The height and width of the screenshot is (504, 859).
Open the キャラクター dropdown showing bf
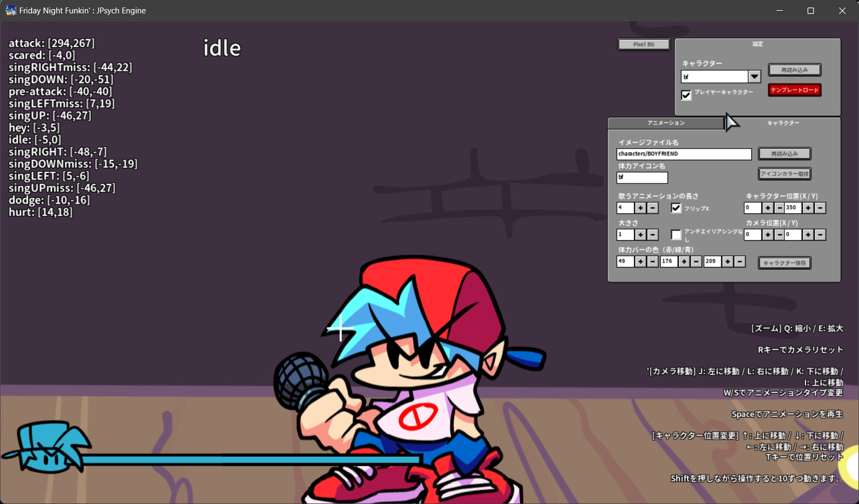click(754, 76)
